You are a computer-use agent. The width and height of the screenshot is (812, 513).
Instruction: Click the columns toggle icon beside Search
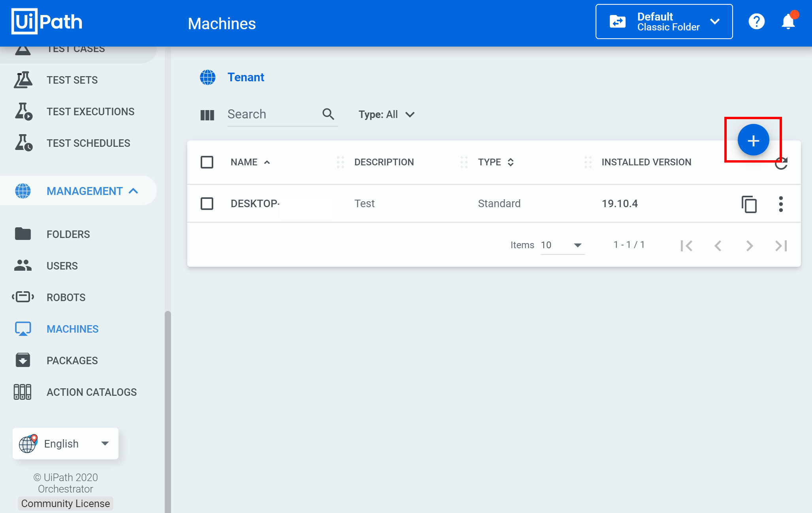coord(207,115)
